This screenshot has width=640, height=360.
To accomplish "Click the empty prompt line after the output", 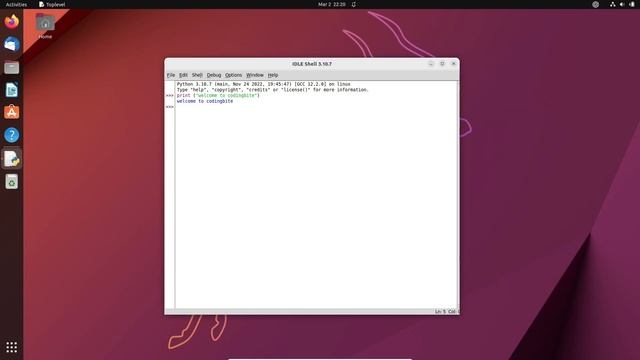I will pos(317,107).
